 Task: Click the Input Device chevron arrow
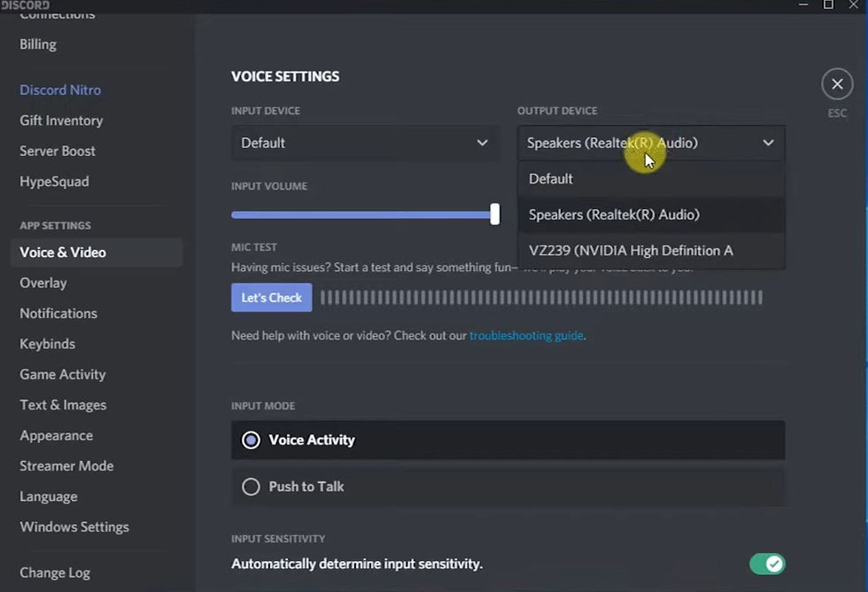coord(482,143)
